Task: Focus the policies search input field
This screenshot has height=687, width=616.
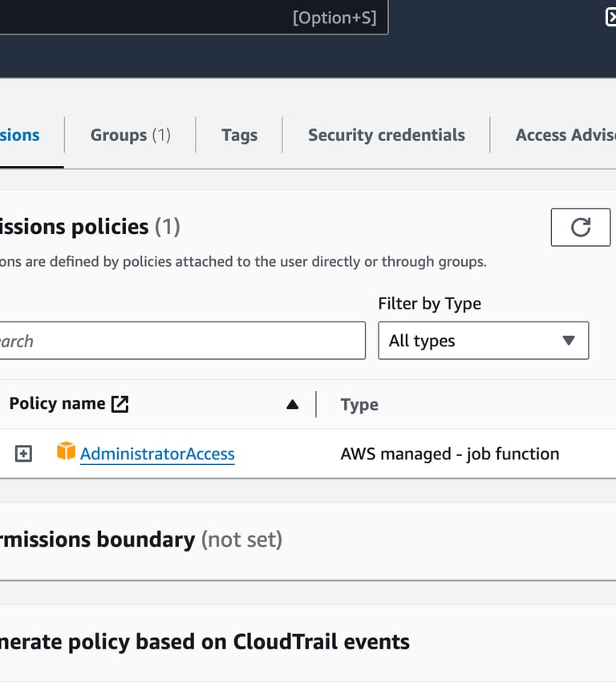Action: point(180,341)
